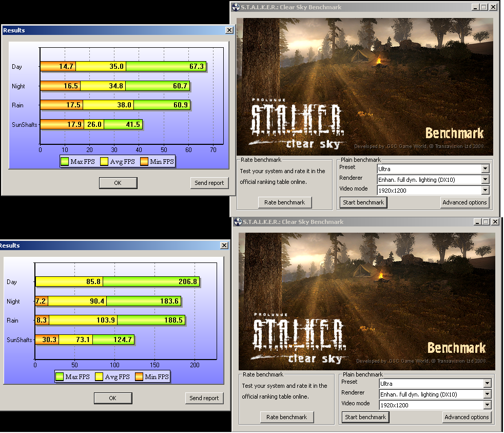Click the Rain min bar showing 8.3
Image resolution: width=504 pixels, height=433 pixels.
click(x=42, y=320)
